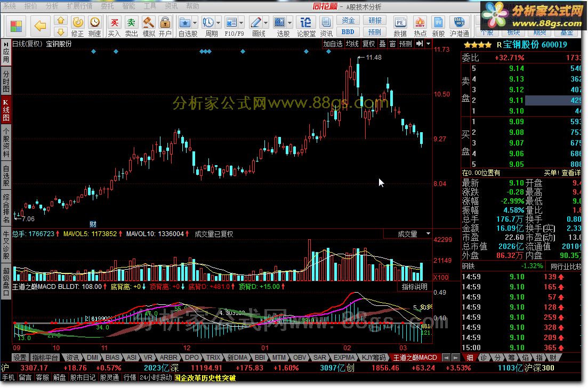This screenshot has height=388, width=588.
Task: Select the 筹 chips tab
Action: 511,358
